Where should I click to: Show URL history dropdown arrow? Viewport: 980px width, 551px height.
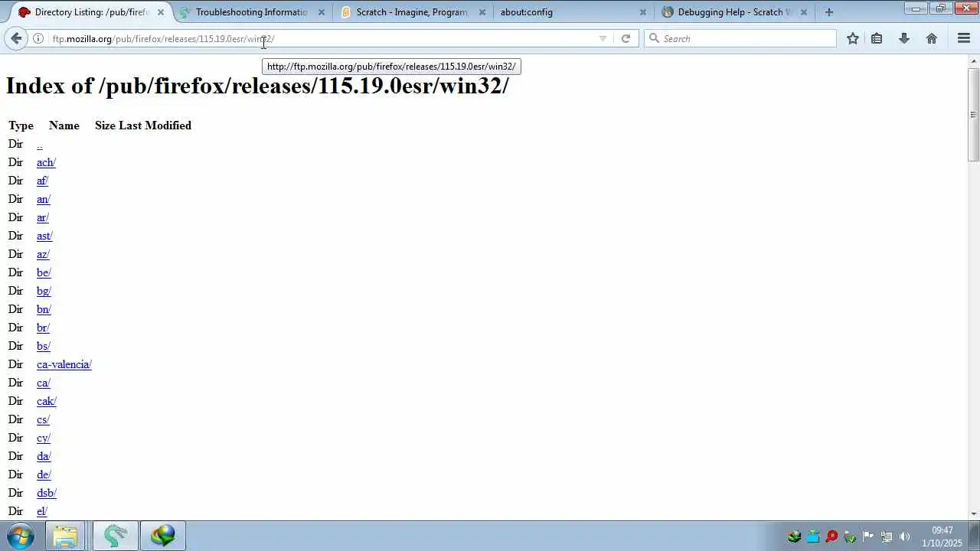603,38
